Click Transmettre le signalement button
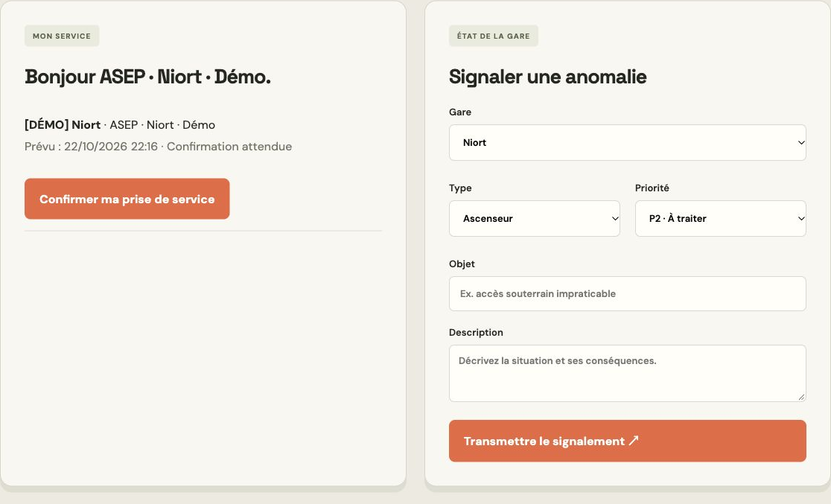Screen dimensions: 831x504 pyautogui.click(x=628, y=441)
